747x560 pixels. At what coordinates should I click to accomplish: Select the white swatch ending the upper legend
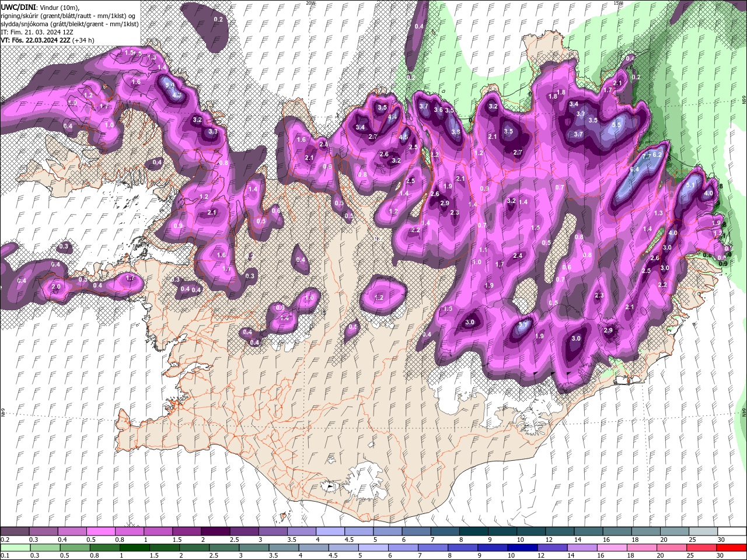click(x=732, y=531)
